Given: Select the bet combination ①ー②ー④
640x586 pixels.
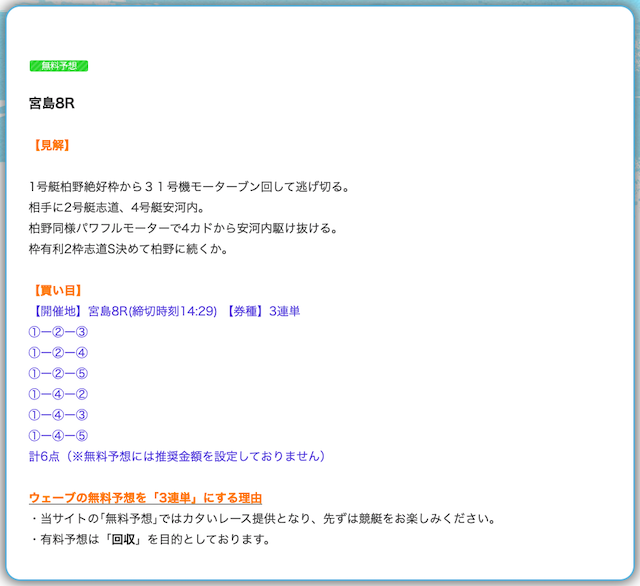Looking at the screenshot, I should 58,353.
